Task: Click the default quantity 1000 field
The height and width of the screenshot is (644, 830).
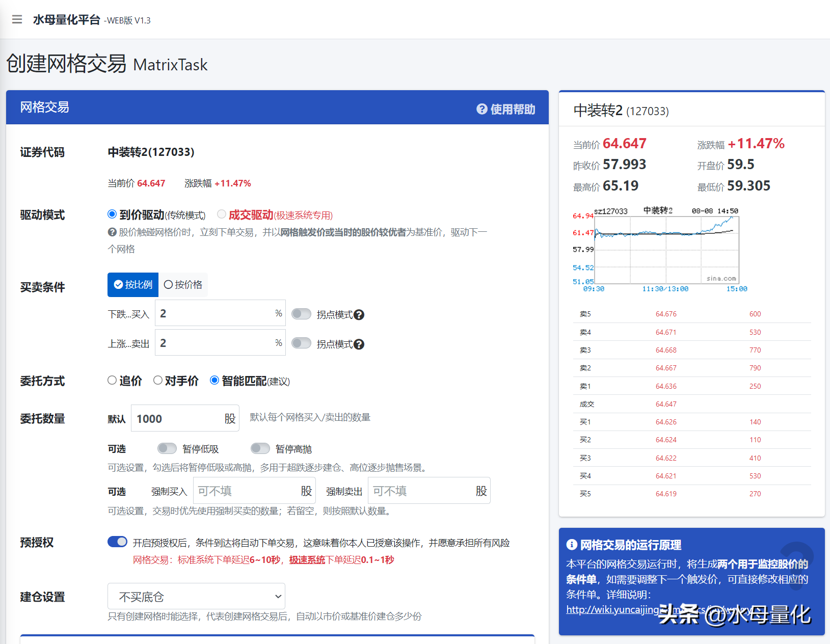Action: 185,418
